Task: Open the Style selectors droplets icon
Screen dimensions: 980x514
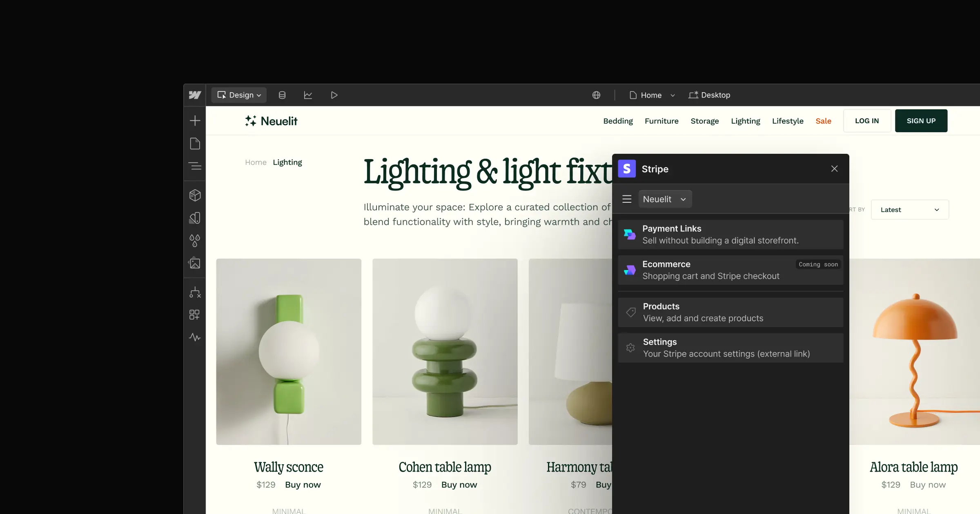Action: tap(195, 241)
